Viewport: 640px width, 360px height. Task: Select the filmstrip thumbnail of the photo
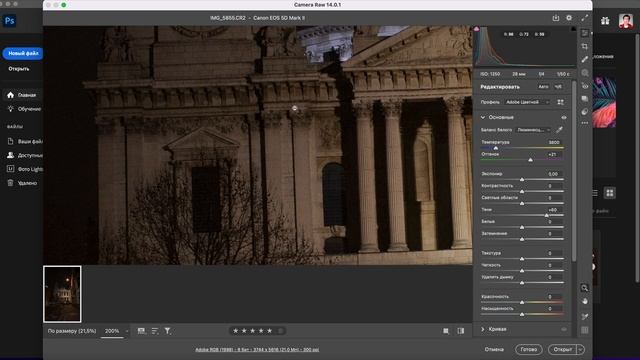pos(62,294)
